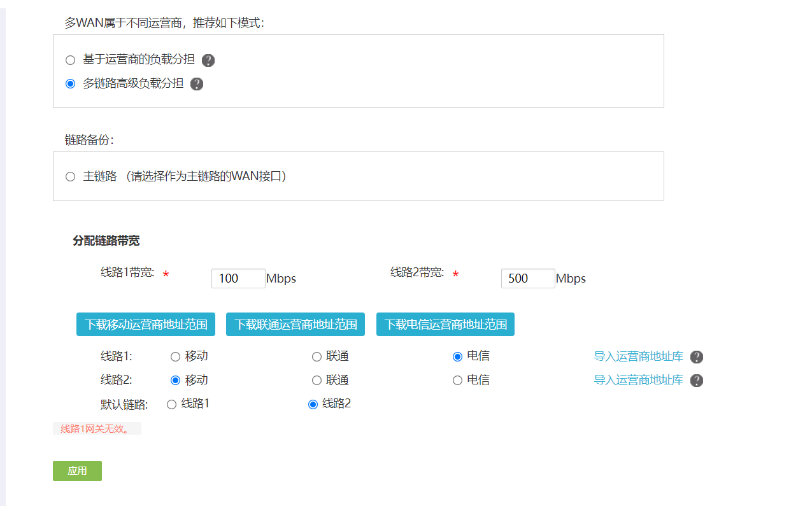
Task: Click 下载移动运营商地址范围 button
Action: coord(146,324)
